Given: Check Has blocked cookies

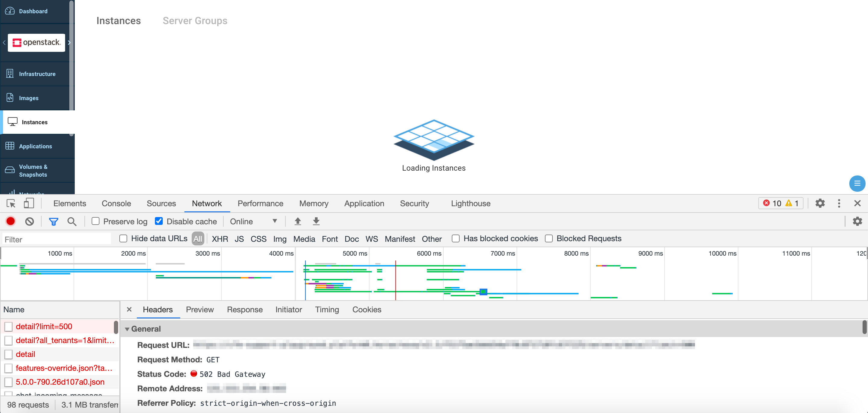Looking at the screenshot, I should click(x=456, y=239).
